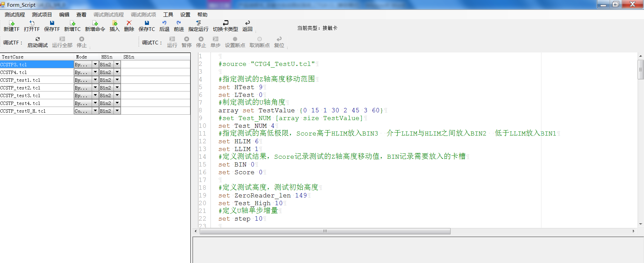Viewport: 644px width, 263px height.
Task: Open HBin dropdown for CCSTP_test2.tcl
Action: (117, 87)
